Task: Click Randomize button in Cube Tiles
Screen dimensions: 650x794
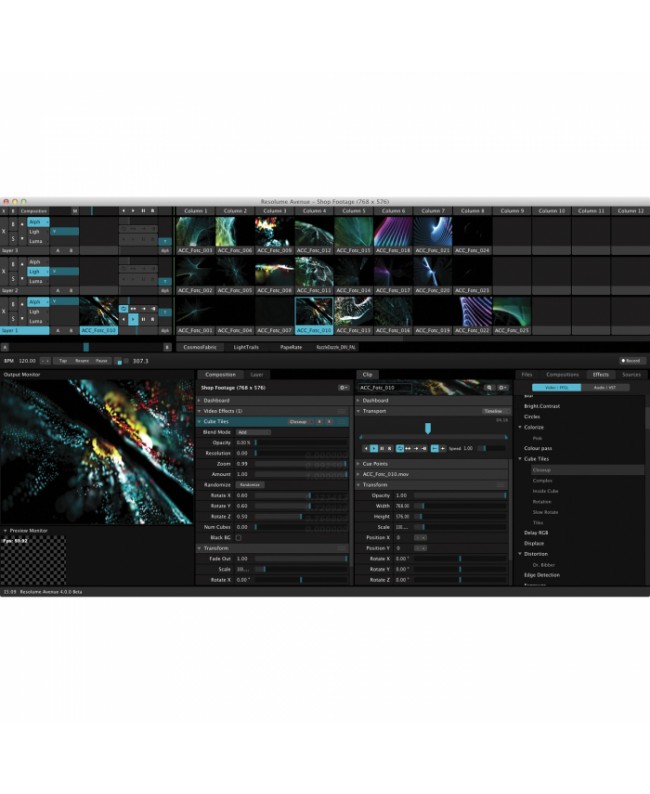Action: click(250, 485)
